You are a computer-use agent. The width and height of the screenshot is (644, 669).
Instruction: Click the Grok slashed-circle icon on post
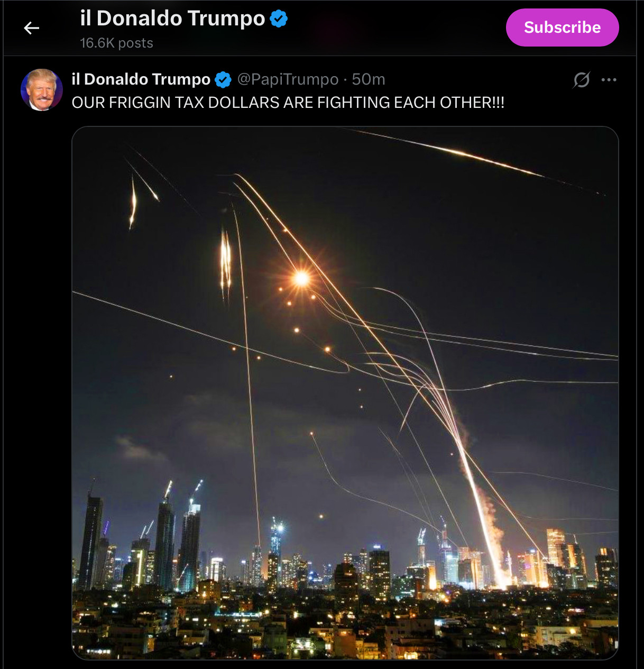click(581, 80)
